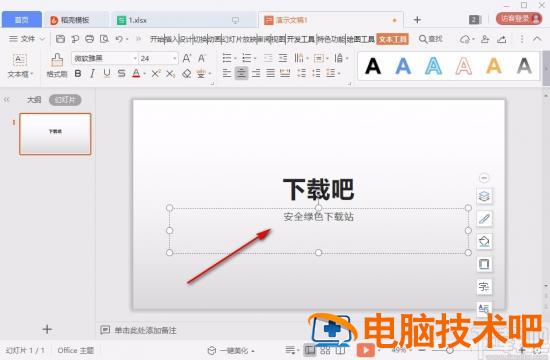Click the outline frame icon in floating toolbar

[484, 264]
